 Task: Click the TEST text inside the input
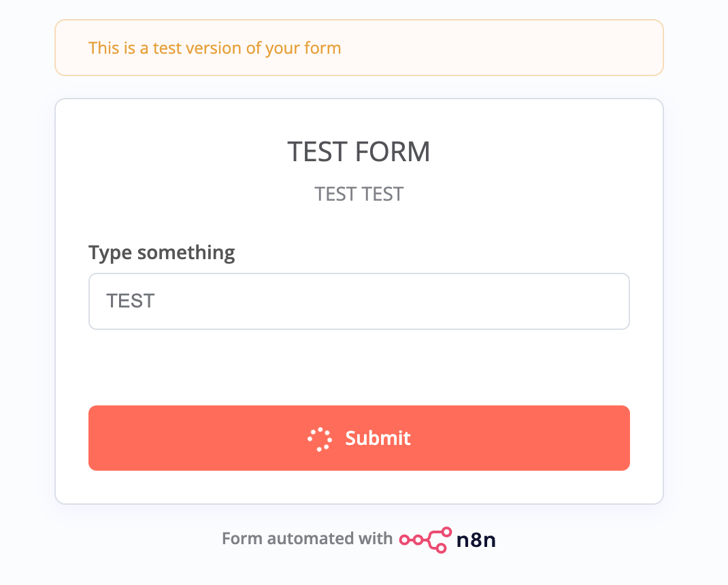pos(131,301)
